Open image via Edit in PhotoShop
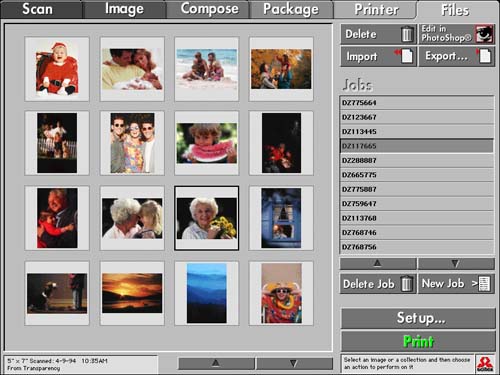The height and width of the screenshot is (375, 500). tap(457, 34)
